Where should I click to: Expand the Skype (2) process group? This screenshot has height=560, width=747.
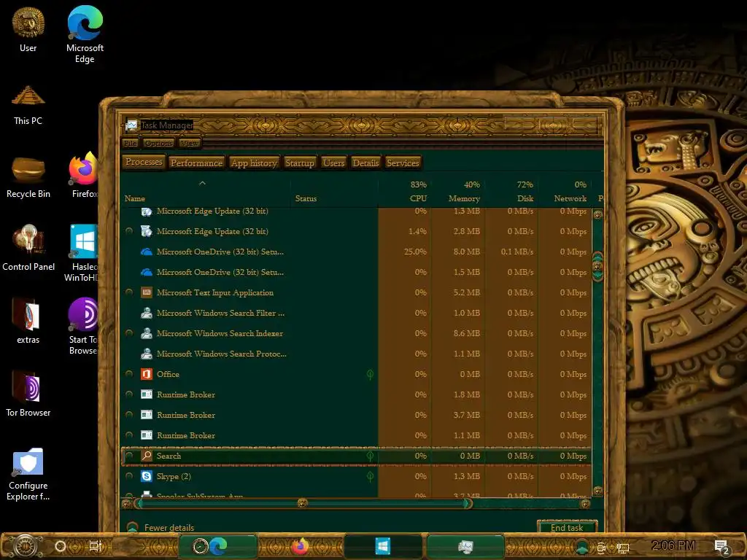tap(128, 475)
